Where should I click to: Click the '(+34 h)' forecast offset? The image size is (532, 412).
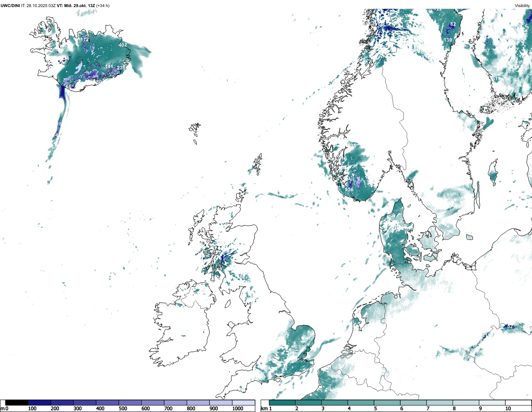point(103,5)
